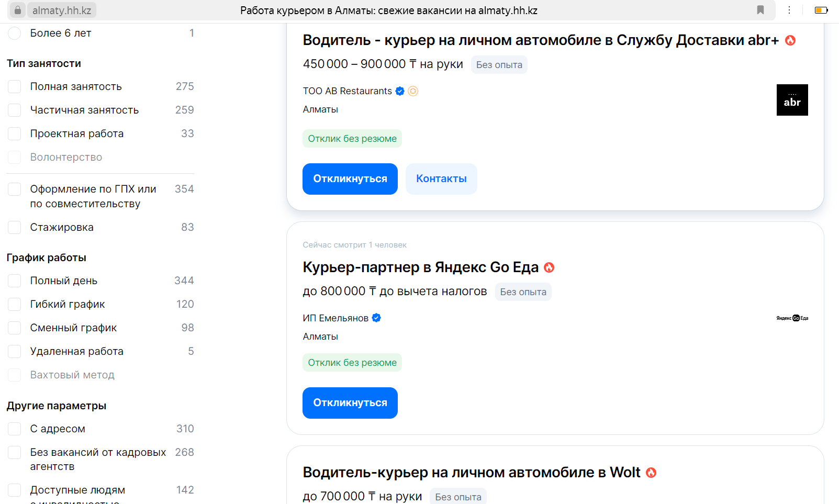Screen dimensions: 839x504
Task: Check the Сменный график checkbox
Action: coord(15,328)
